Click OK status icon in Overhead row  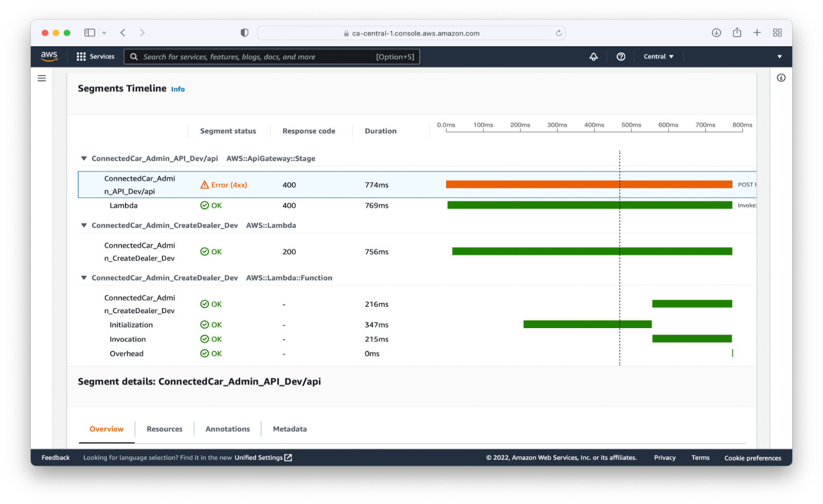205,353
